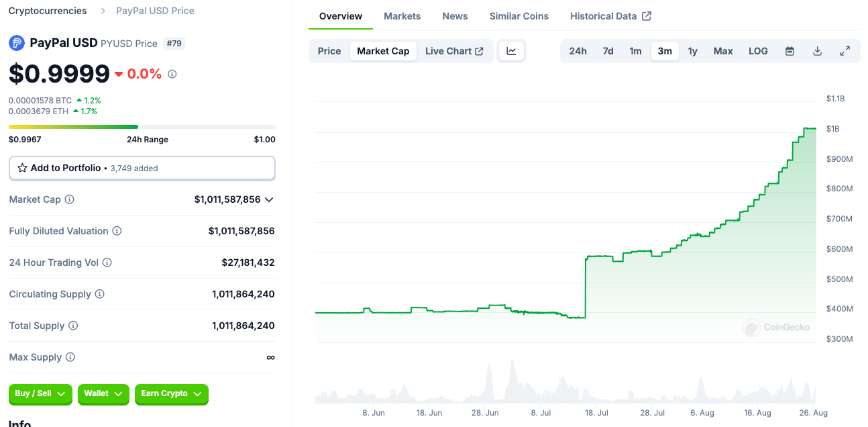
Task: Click the Market Cap info icon
Action: (69, 199)
